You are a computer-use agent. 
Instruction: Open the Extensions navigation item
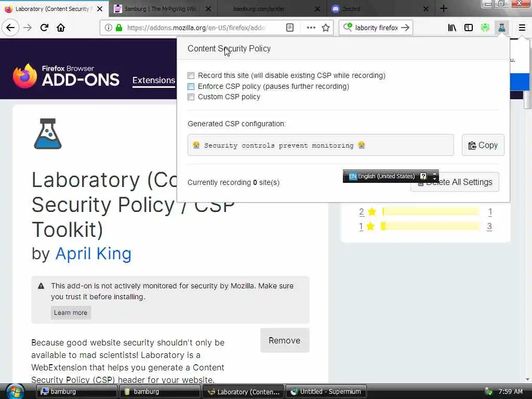click(154, 80)
